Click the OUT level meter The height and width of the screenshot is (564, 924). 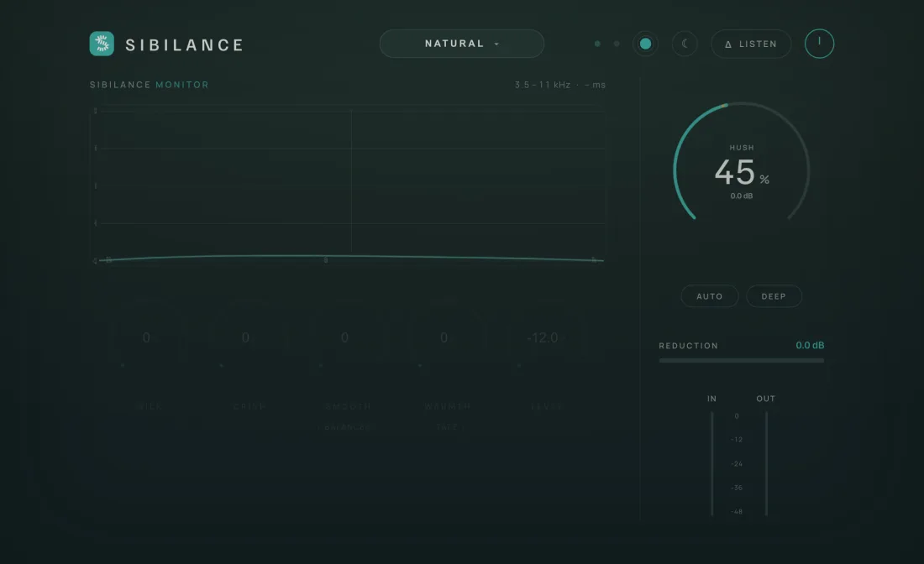click(x=766, y=464)
